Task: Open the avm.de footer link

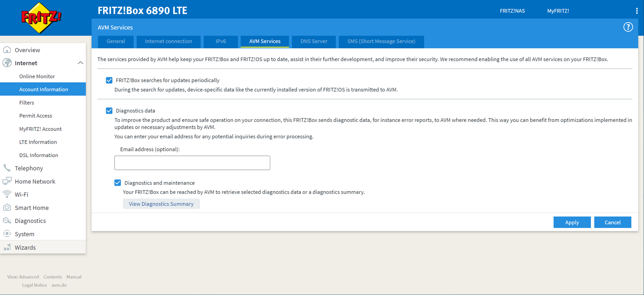Action: pos(59,285)
